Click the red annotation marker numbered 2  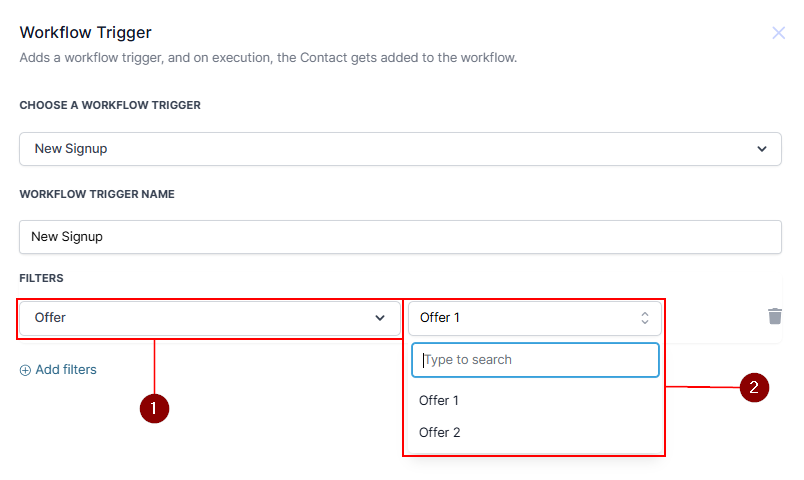tap(754, 387)
